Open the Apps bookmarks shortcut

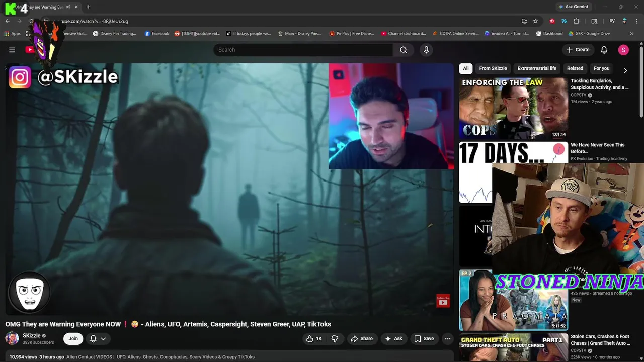[x=13, y=34]
